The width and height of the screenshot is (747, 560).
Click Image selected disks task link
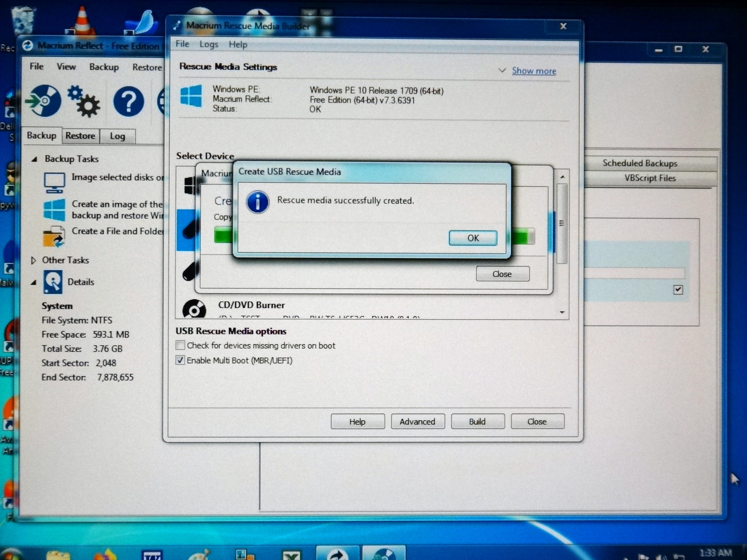pyautogui.click(x=118, y=177)
